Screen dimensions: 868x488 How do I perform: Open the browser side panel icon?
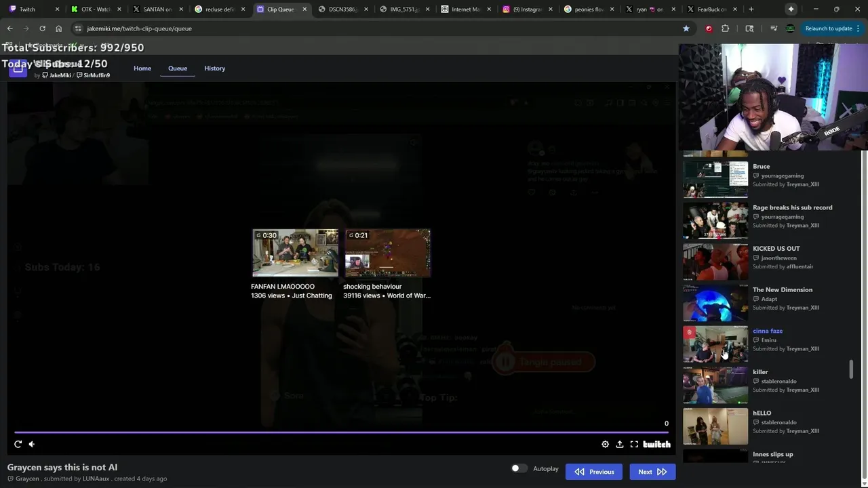click(749, 28)
